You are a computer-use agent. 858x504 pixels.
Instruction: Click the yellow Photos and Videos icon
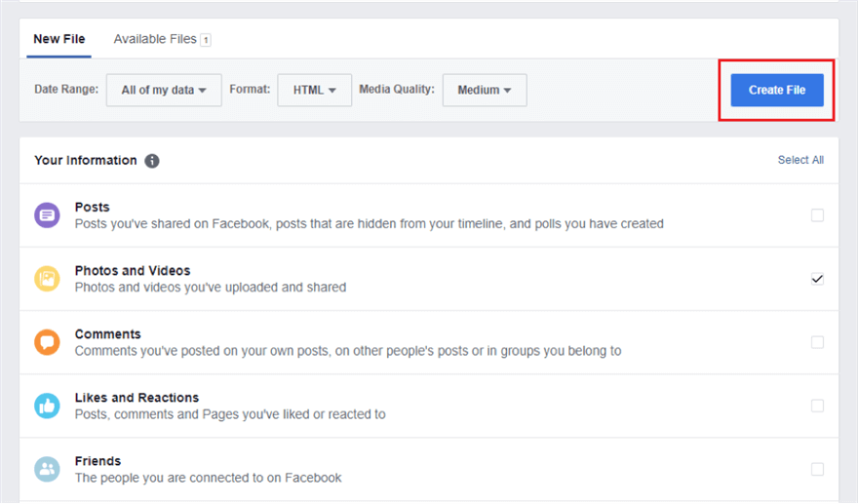pos(47,279)
